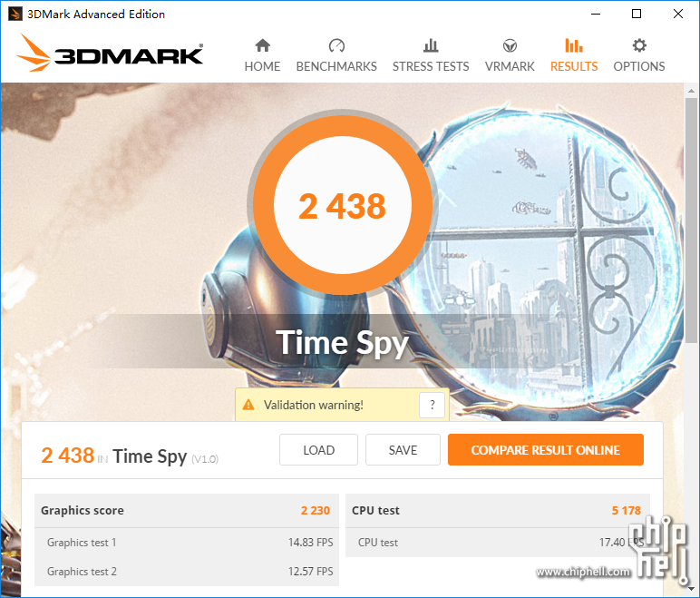Open Benchmarks via the gauge icon

coord(336,45)
